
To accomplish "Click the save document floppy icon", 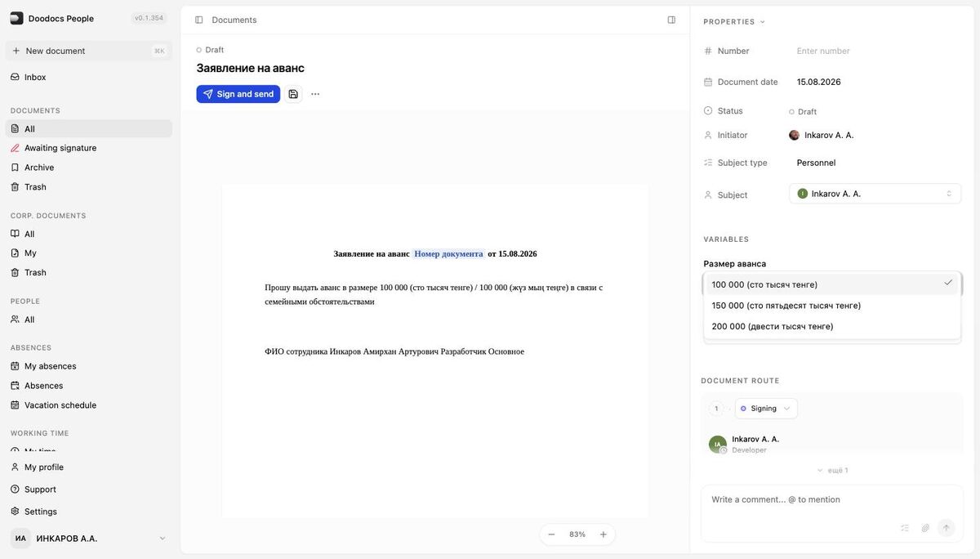I will [293, 94].
